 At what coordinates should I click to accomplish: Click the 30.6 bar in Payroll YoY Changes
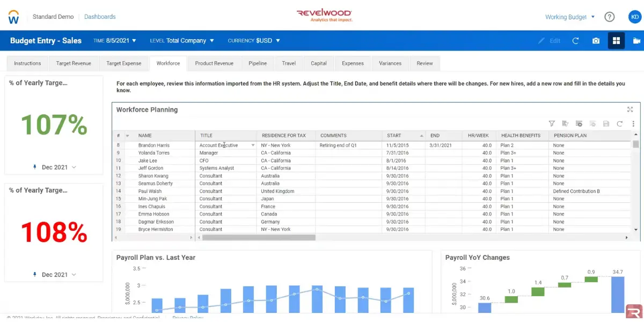[485, 308]
